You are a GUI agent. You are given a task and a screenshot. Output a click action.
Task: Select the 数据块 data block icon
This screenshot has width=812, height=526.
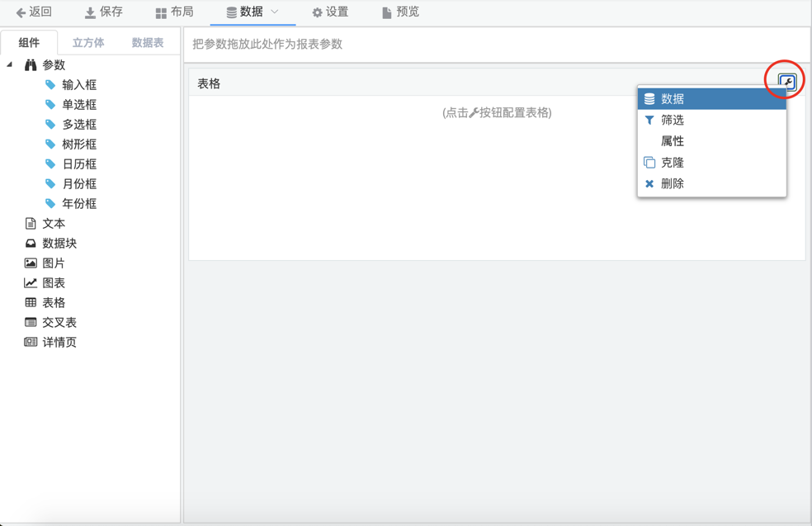[31, 244]
